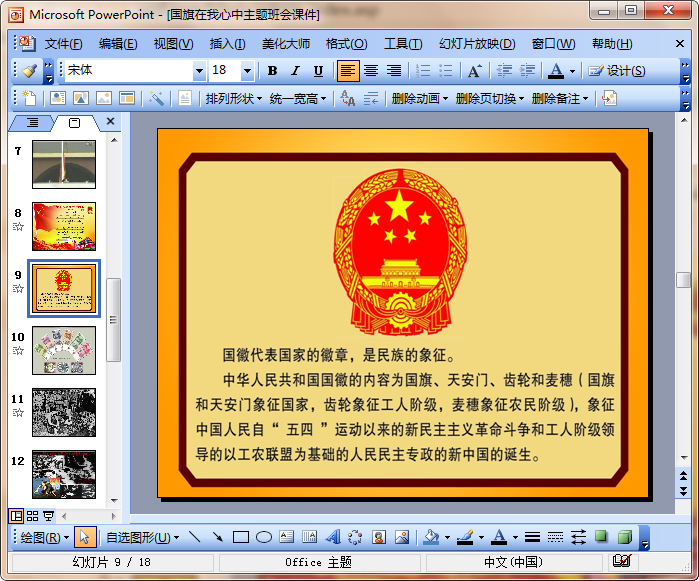
Task: Open the 帮助(H) menu
Action: [x=612, y=44]
